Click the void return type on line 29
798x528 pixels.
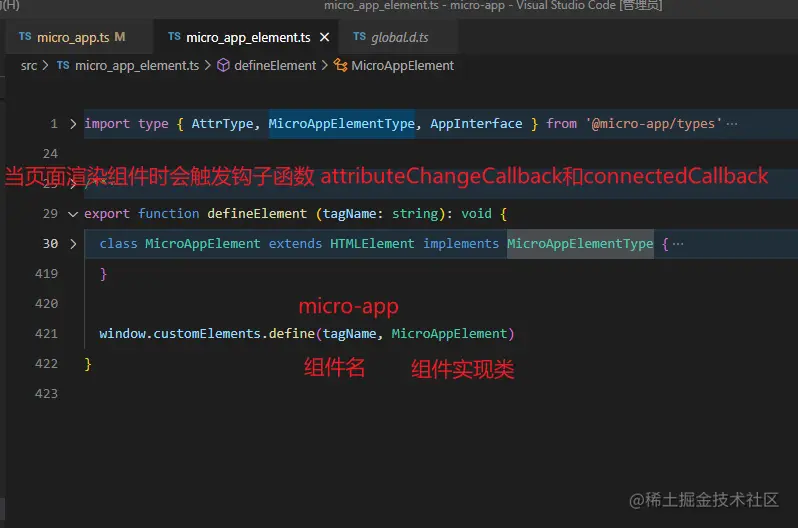[476, 214]
